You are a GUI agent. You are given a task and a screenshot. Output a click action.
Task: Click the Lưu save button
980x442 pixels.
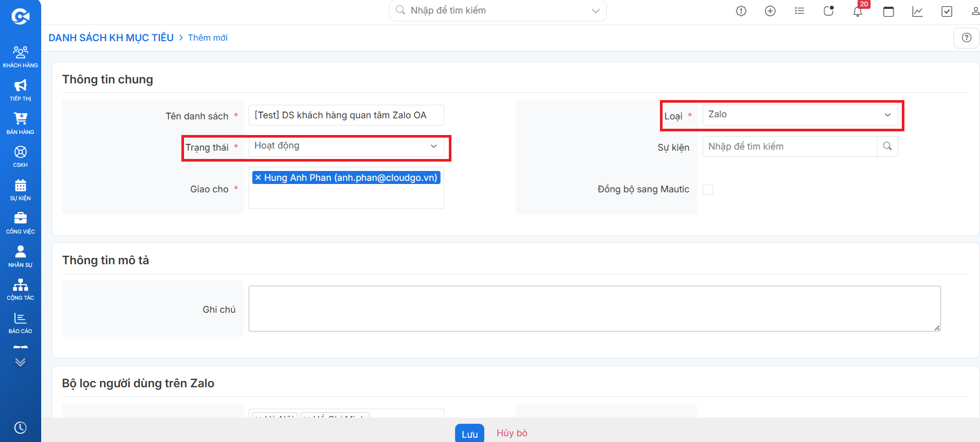(470, 434)
